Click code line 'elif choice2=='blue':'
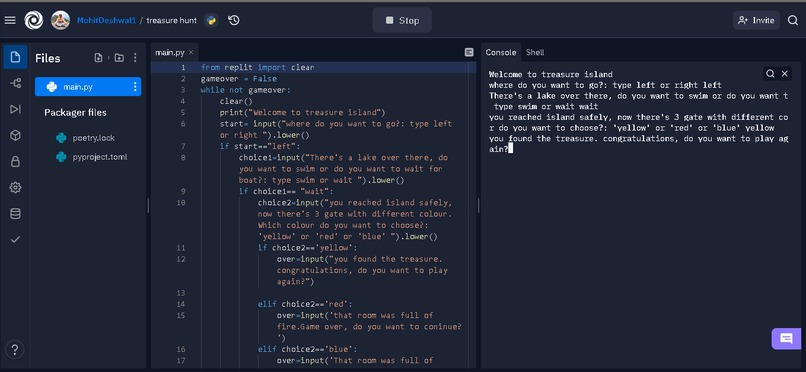 pyautogui.click(x=307, y=349)
